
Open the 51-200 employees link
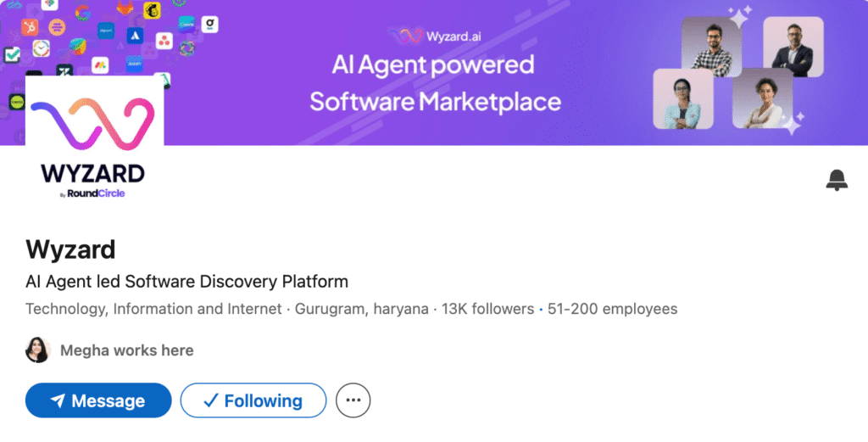[x=613, y=309]
